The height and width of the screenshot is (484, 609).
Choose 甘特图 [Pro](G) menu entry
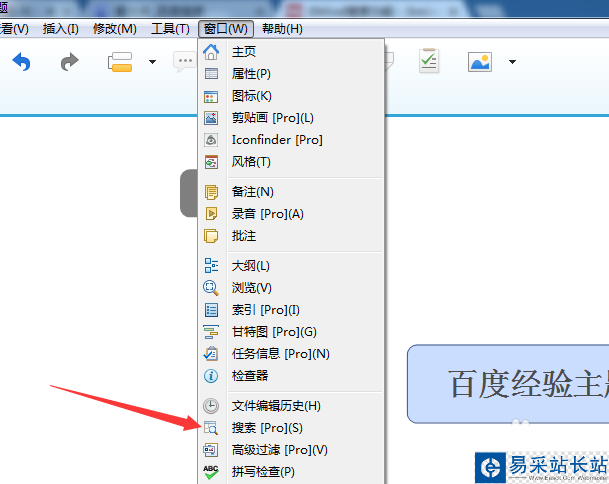pos(291,332)
